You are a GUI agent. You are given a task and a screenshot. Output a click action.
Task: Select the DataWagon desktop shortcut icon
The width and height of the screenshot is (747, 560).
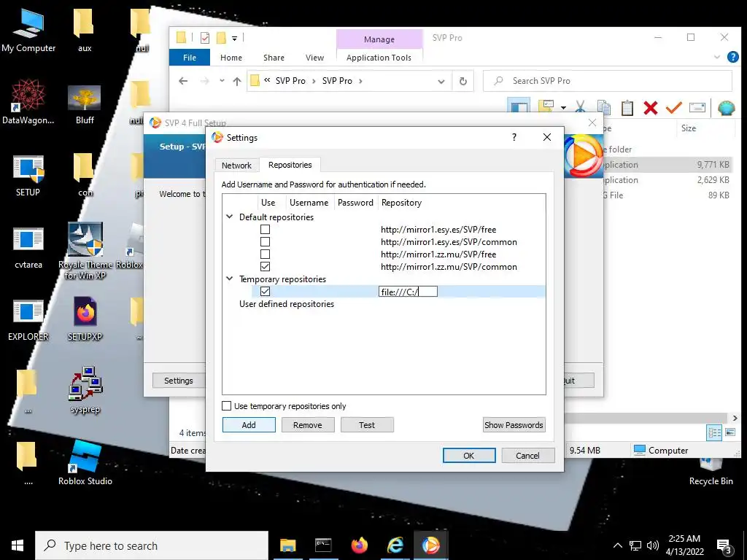click(28, 102)
